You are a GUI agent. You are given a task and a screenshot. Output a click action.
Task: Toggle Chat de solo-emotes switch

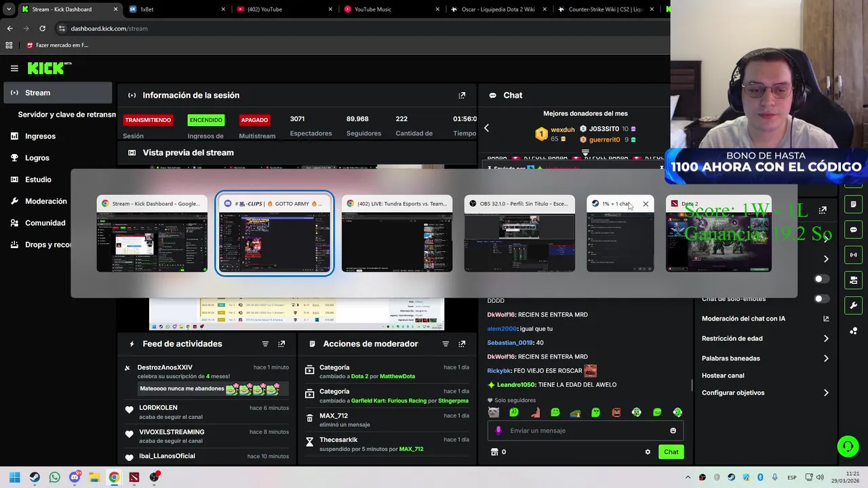tap(822, 299)
